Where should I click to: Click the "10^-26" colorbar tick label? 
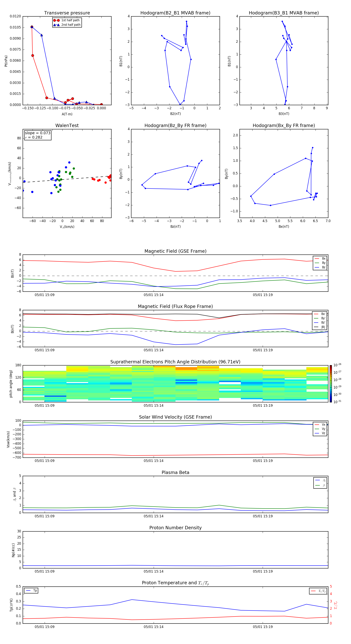337,365
